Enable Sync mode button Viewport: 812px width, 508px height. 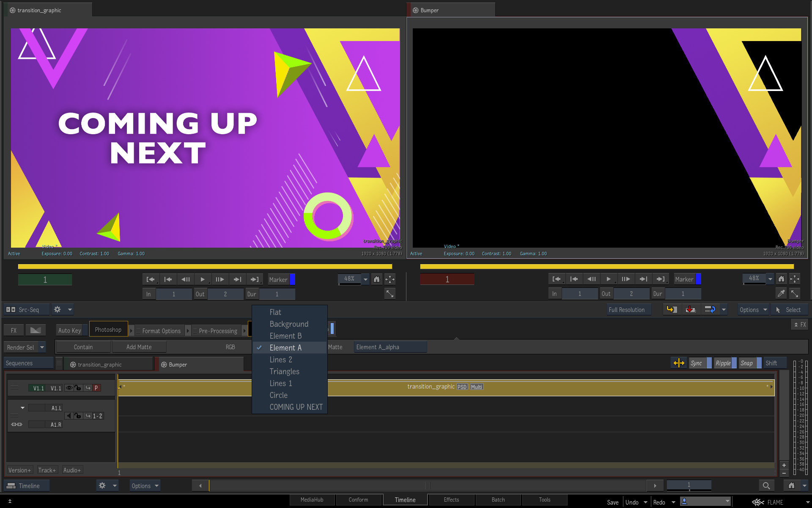(696, 363)
